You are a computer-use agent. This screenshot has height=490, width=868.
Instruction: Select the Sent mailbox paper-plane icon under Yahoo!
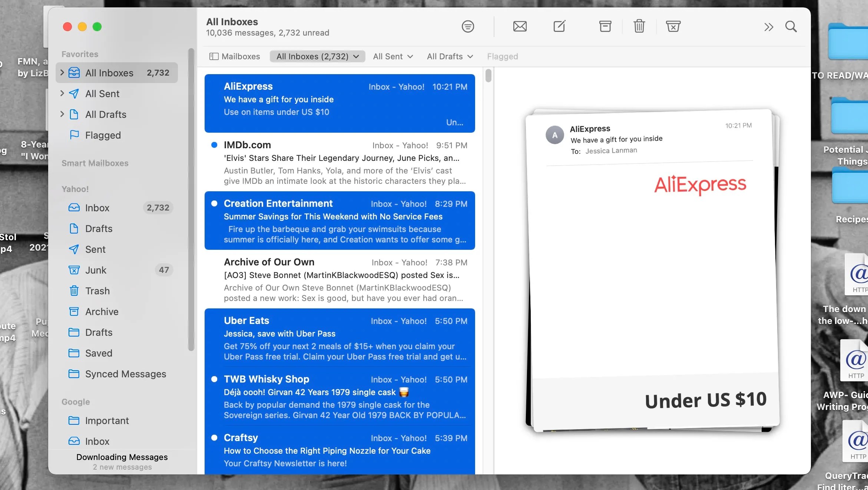[x=74, y=249]
